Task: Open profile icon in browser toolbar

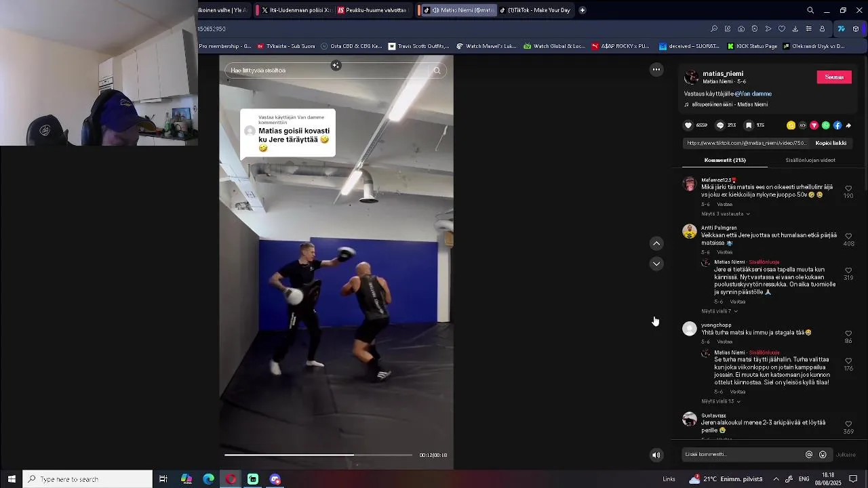Action: 822,29
